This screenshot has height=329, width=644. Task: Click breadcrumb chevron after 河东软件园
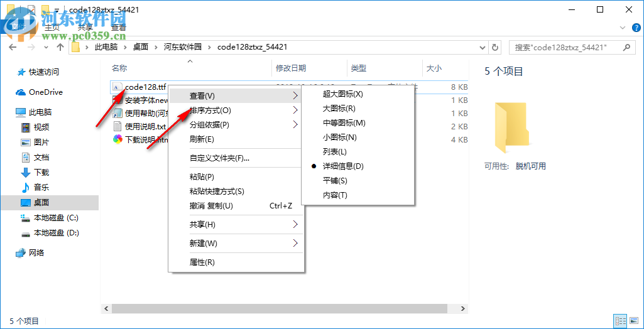tap(209, 47)
